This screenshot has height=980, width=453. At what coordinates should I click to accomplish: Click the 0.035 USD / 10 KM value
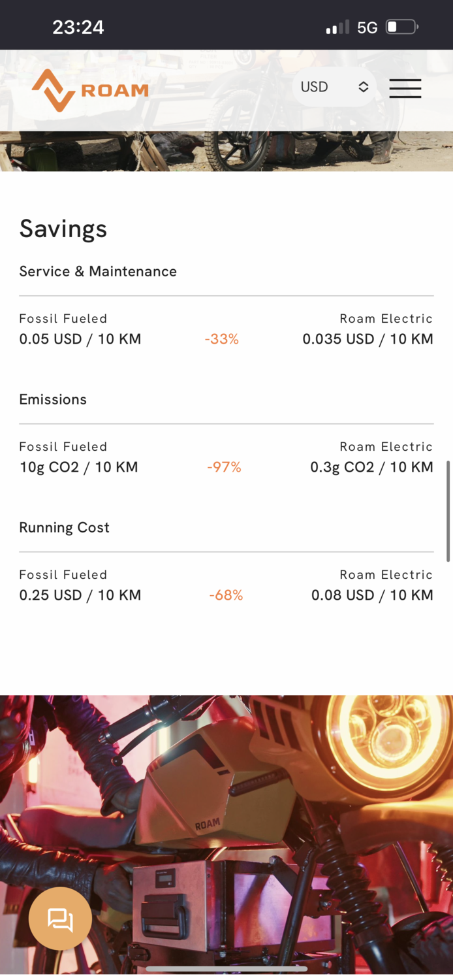367,339
